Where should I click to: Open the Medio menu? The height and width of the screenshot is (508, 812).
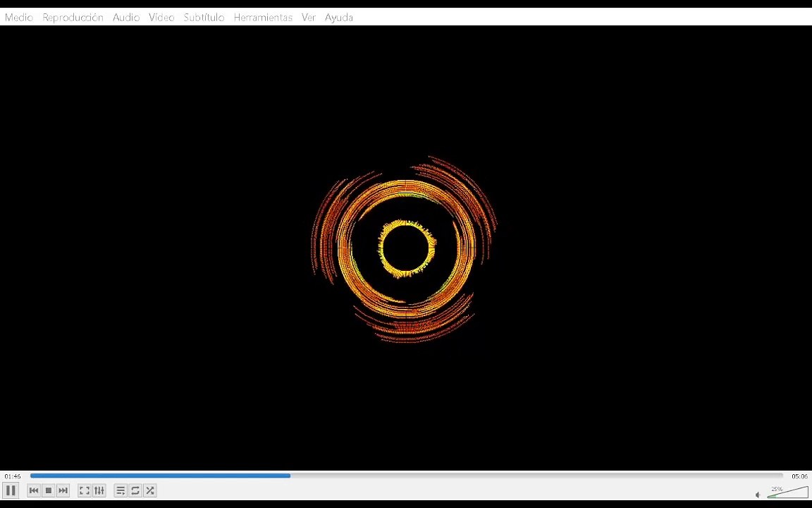(18, 17)
